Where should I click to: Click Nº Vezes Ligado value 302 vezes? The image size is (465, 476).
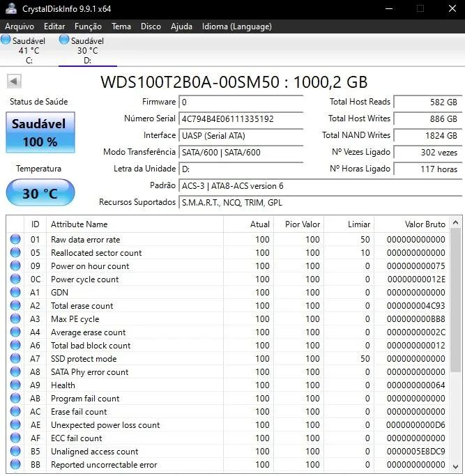point(428,152)
